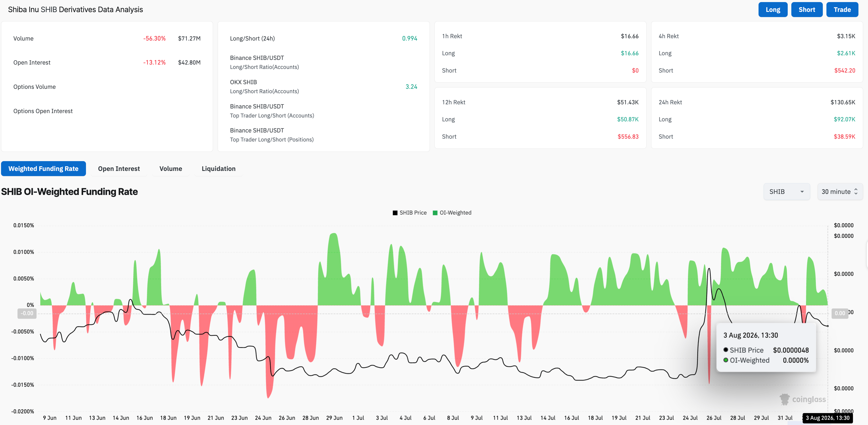Click the 24h Rekt Long value $92.07K

click(x=845, y=119)
